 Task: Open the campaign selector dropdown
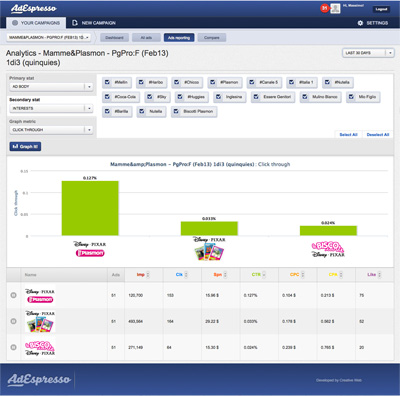(49, 37)
